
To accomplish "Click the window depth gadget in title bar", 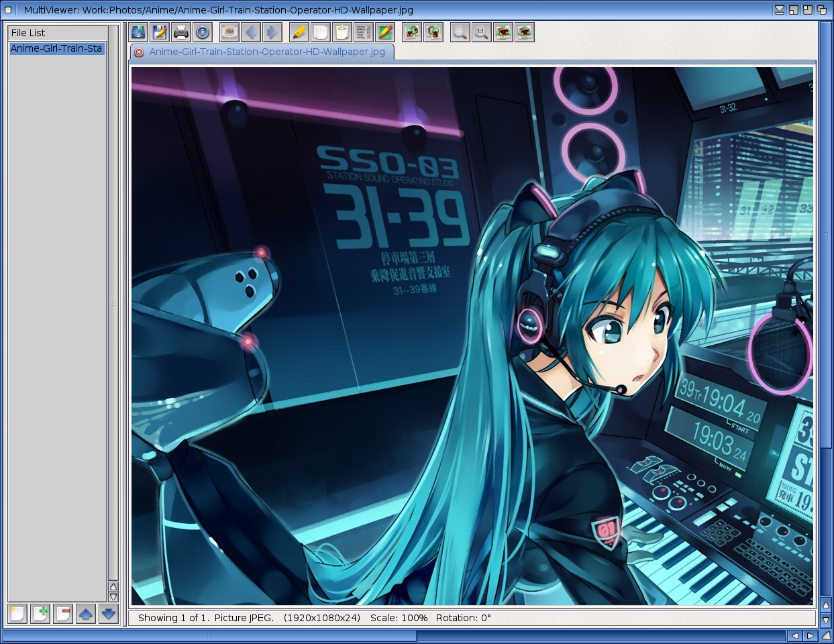I will tap(822, 9).
